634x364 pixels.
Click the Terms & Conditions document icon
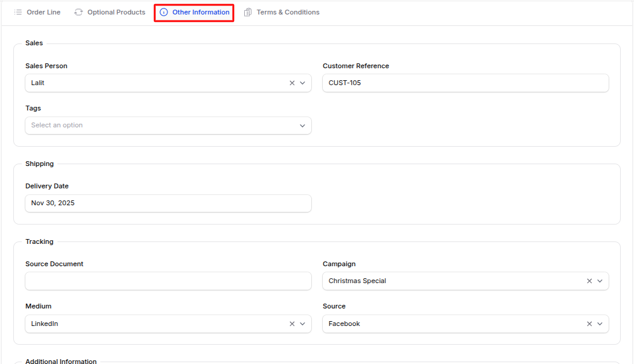pyautogui.click(x=247, y=11)
